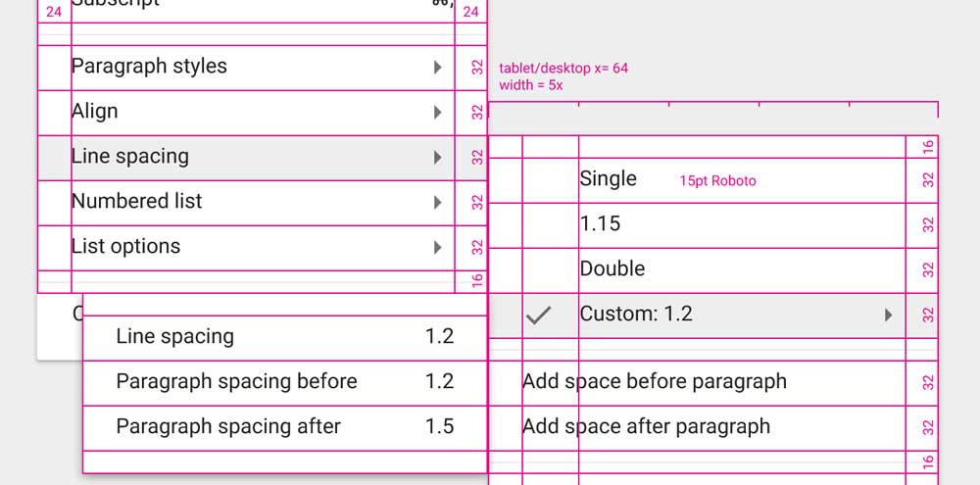
Task: Click the Align submenu arrow
Action: (x=437, y=113)
